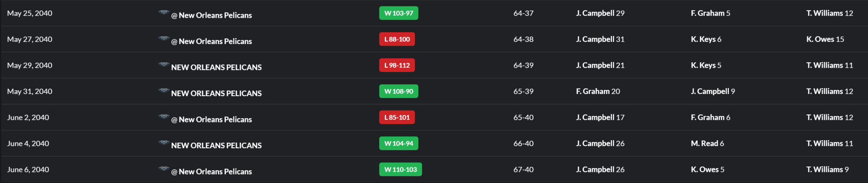Click the Pelicans logo for the June 2 game
Viewport: 868px width, 183px height.
point(164,117)
